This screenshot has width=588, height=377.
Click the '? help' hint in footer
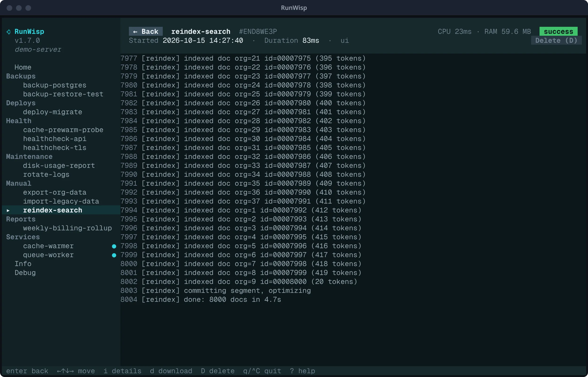302,371
